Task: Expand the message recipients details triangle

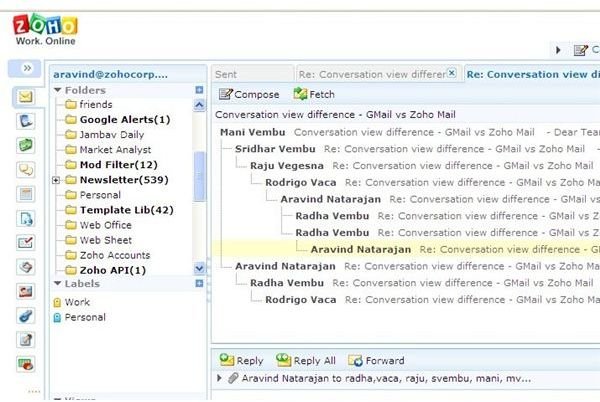Action: [x=219, y=379]
